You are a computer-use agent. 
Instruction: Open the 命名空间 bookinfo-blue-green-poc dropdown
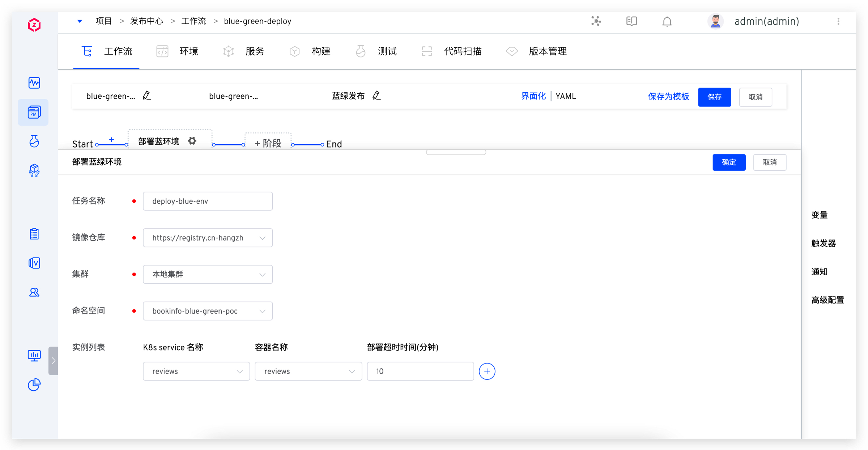208,311
